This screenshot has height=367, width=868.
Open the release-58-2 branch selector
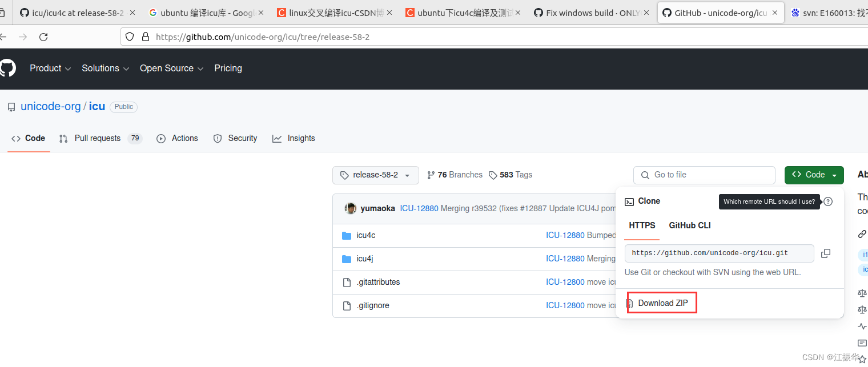click(x=376, y=175)
